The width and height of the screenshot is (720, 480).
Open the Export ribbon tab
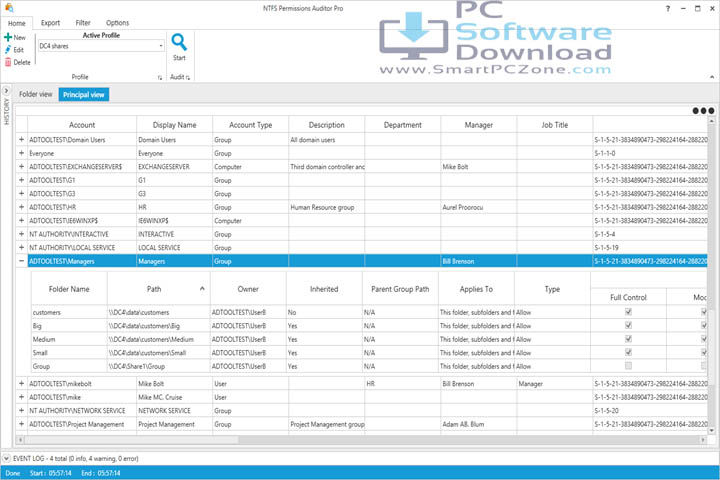(x=51, y=23)
